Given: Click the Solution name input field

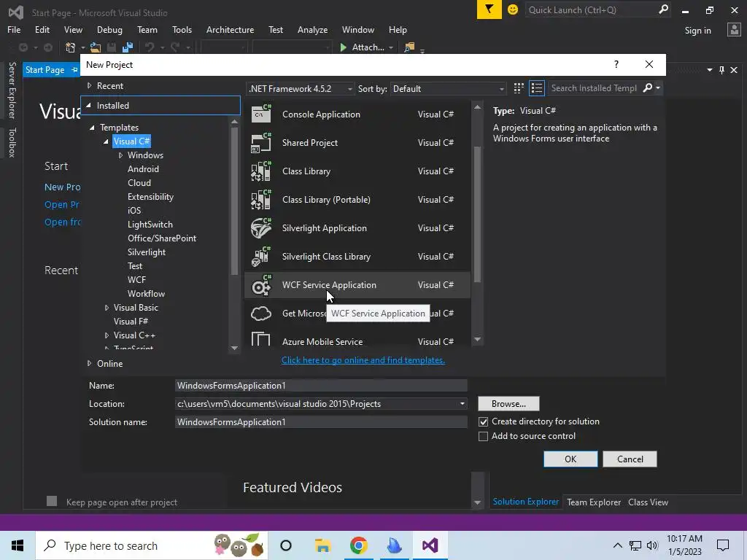Looking at the screenshot, I should point(321,422).
